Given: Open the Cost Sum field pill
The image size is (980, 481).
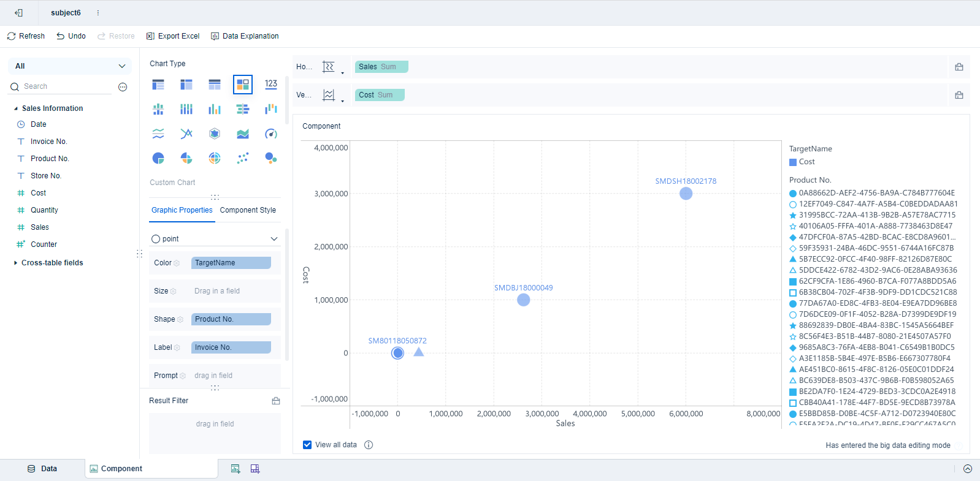Looking at the screenshot, I should [380, 95].
